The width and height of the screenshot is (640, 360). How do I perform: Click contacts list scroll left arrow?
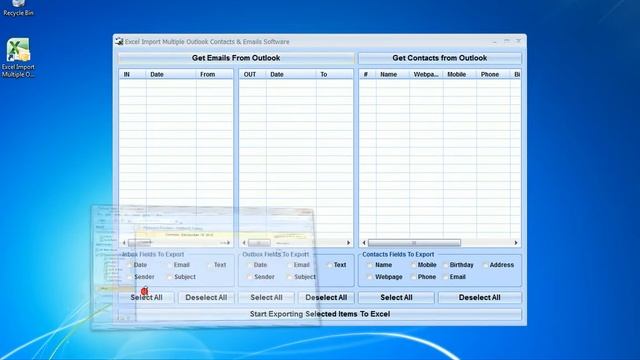(364, 243)
